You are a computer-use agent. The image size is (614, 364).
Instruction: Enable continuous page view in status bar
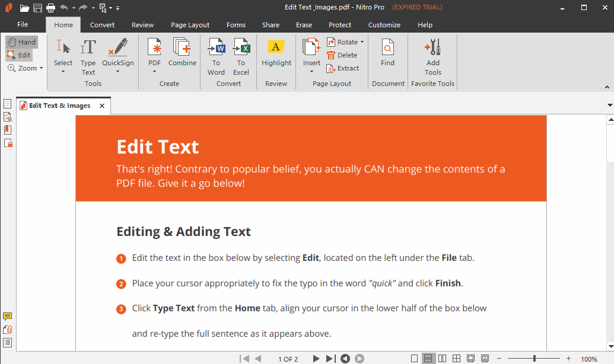(x=428, y=359)
